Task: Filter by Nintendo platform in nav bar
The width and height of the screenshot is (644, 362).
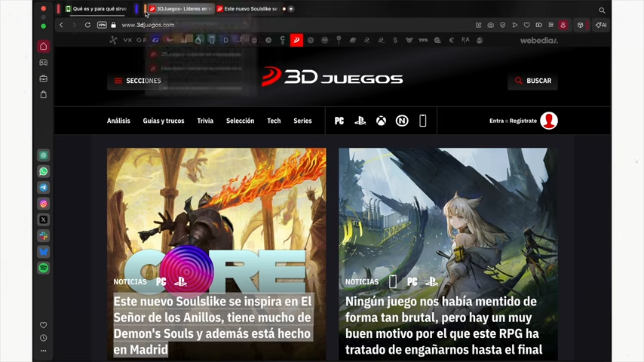Action: click(402, 121)
